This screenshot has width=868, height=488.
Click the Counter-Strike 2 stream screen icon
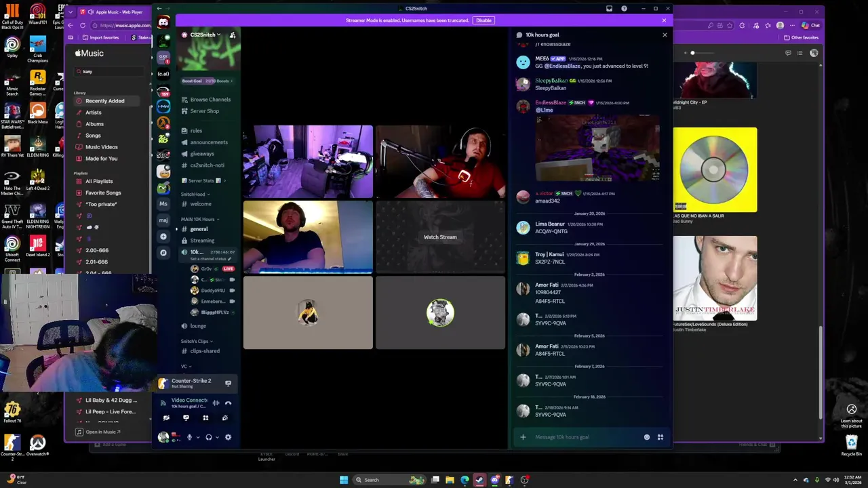tap(228, 384)
